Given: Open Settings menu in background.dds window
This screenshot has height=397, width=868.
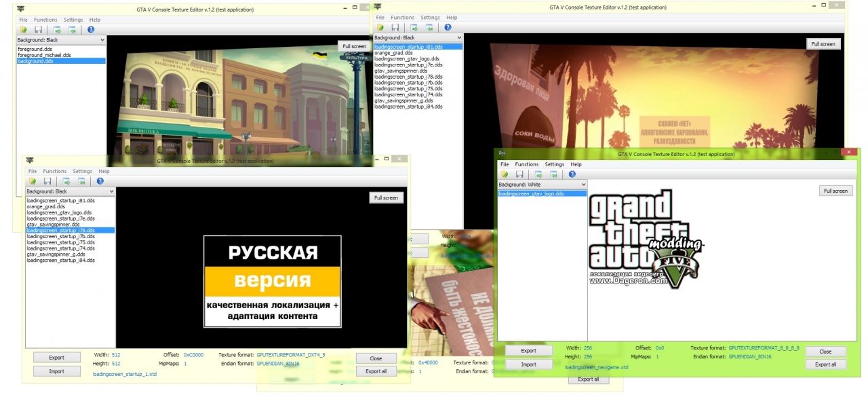Looking at the screenshot, I should click(73, 20).
